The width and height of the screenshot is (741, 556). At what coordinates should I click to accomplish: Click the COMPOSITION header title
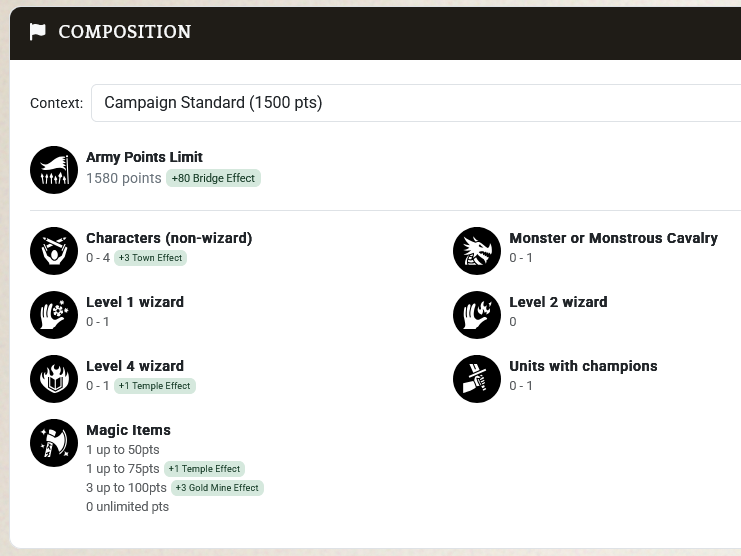pyautogui.click(x=125, y=32)
